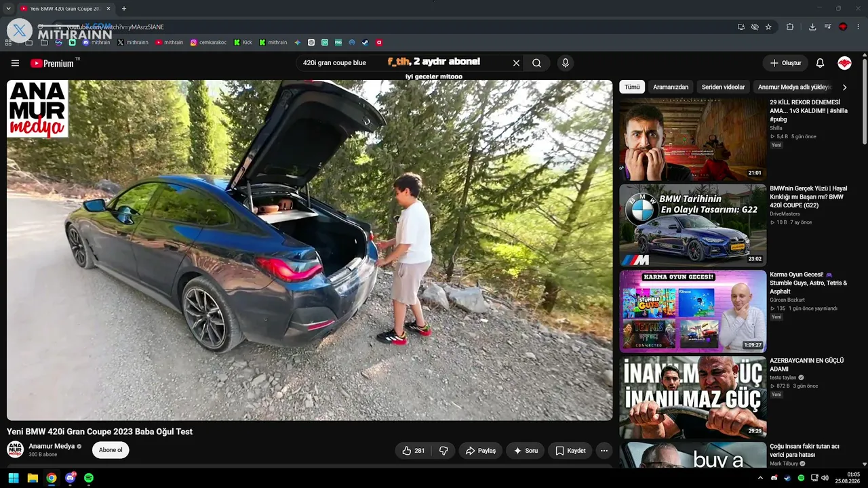Open the Steam bookmark icon
Image resolution: width=868 pixels, height=488 pixels.
pos(366,42)
